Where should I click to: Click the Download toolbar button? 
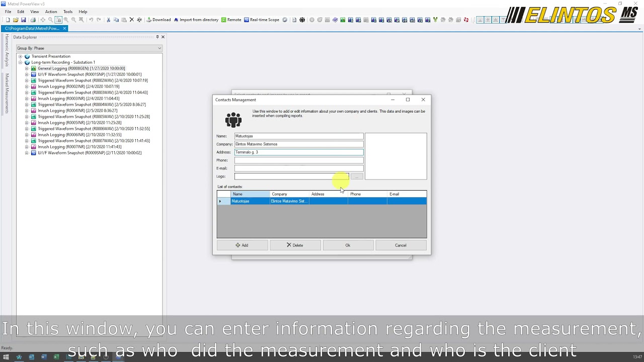pos(158,20)
